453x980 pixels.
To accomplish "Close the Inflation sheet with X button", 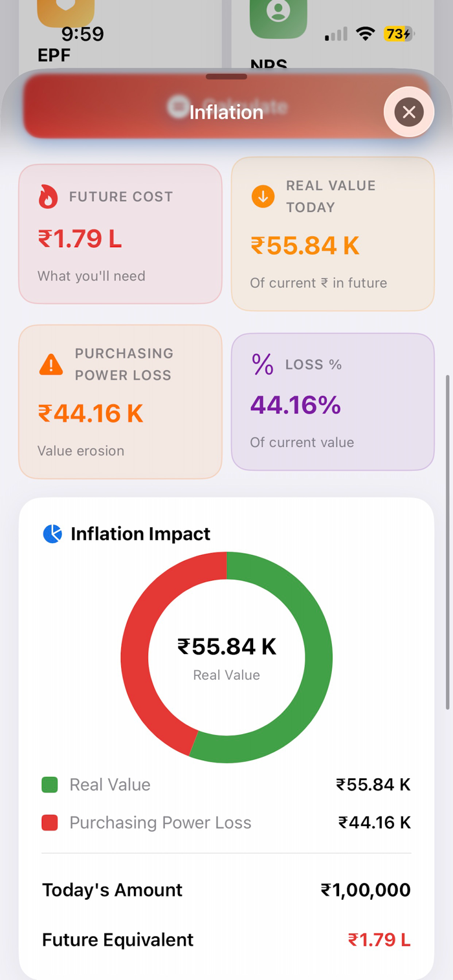I will (408, 112).
